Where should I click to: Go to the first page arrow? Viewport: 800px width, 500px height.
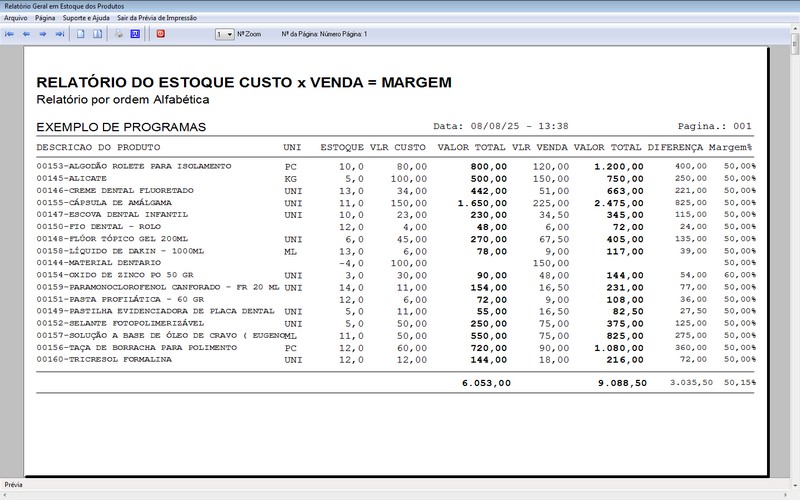[x=10, y=34]
